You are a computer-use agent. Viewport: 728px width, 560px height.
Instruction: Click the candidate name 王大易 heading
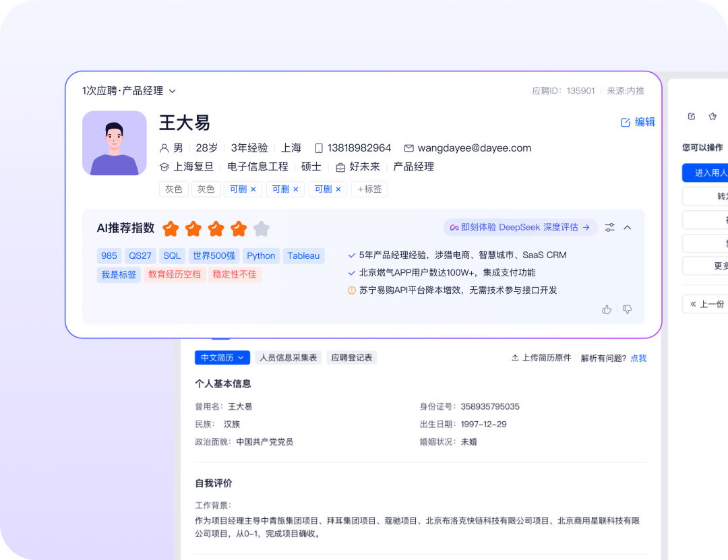(x=185, y=123)
